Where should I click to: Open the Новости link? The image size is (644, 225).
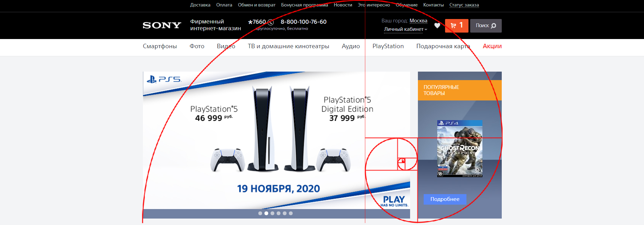pyautogui.click(x=343, y=5)
